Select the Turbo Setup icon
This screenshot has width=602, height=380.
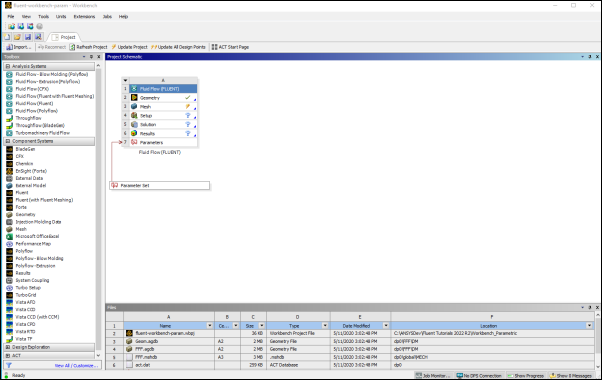(9, 287)
